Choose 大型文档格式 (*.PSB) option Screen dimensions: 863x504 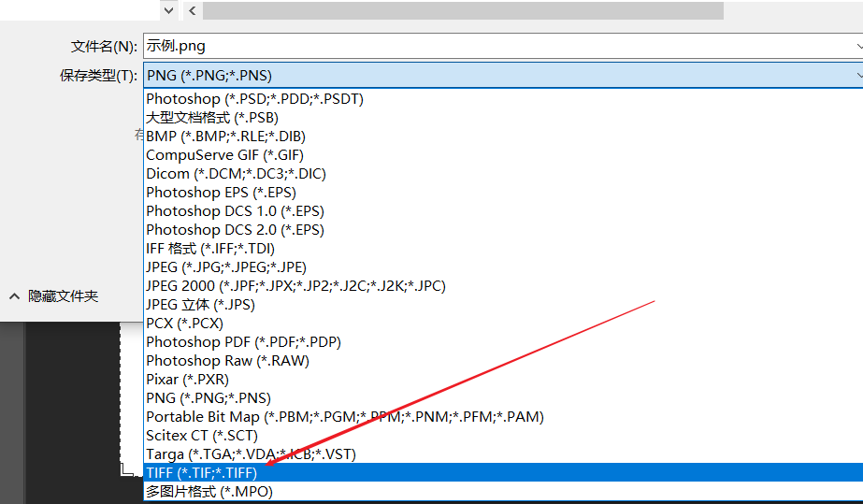tap(503, 118)
